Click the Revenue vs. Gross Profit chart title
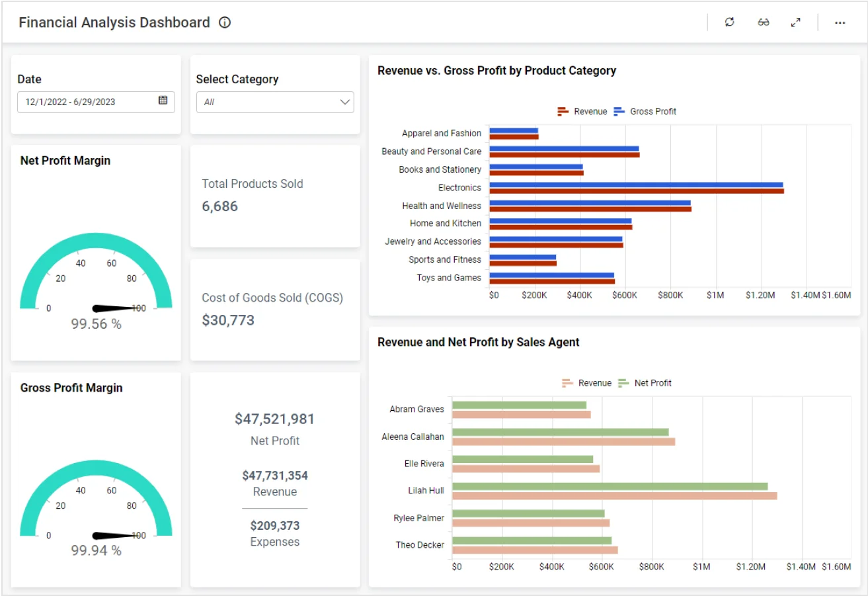Viewport: 868px width, 596px height. [496, 71]
